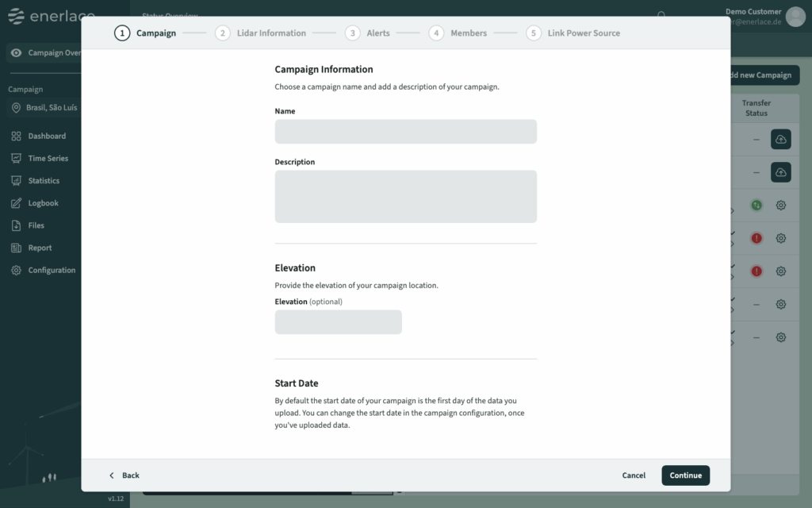Focus the campaign Name input field
This screenshot has height=508, width=812.
405,132
